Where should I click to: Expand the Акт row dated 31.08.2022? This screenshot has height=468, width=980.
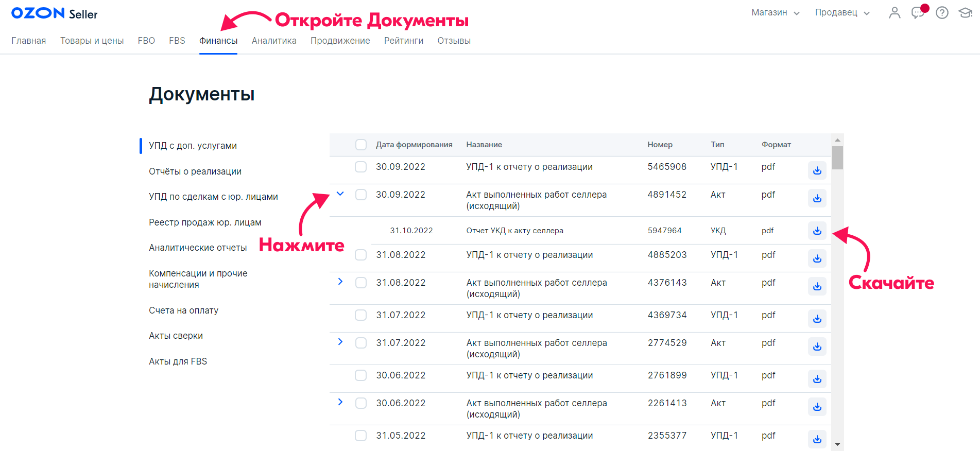tap(340, 282)
